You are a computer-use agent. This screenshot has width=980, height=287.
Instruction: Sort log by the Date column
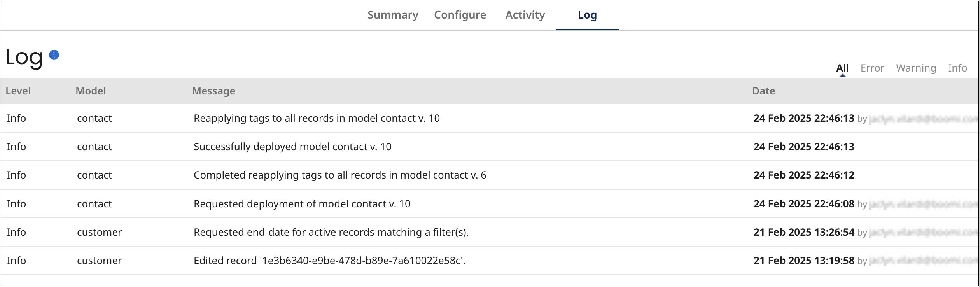coord(763,91)
